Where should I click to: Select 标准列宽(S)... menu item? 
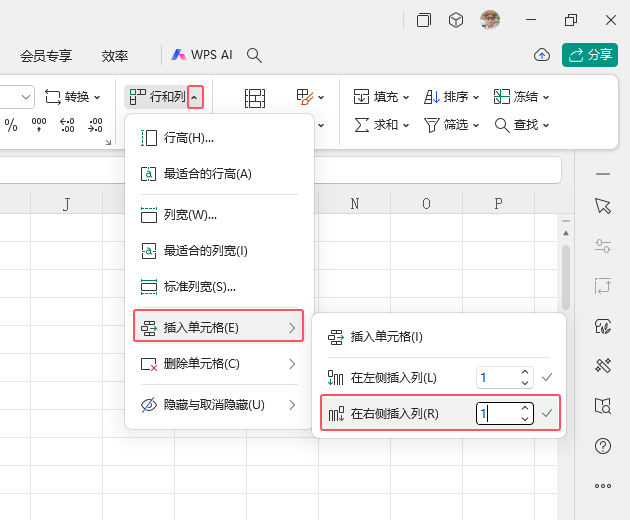click(219, 287)
